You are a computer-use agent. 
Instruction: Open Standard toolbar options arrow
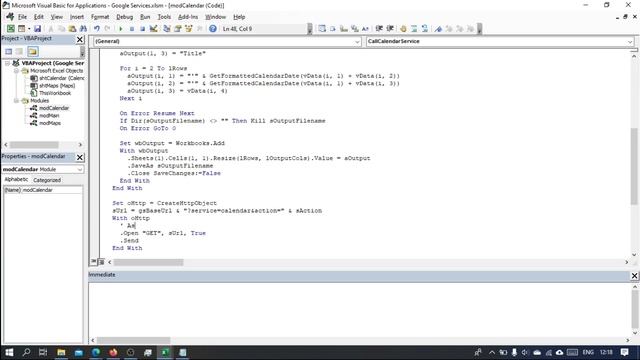tap(310, 29)
